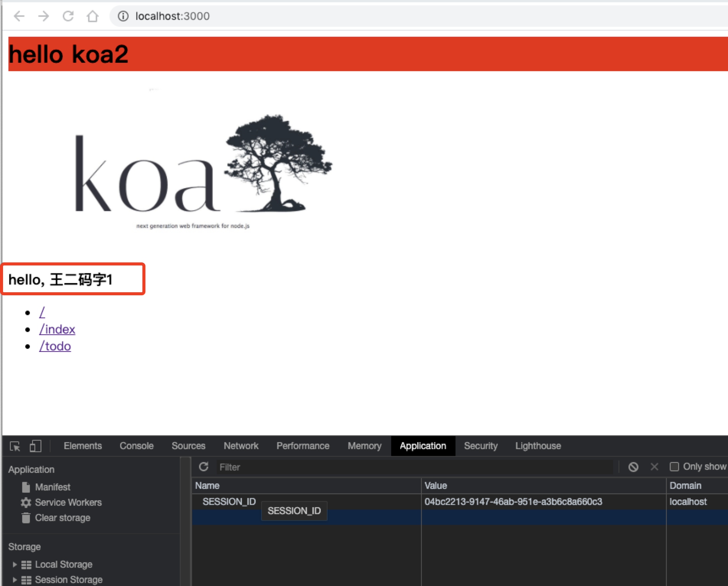Click the Session Storage label
728x586 pixels.
tap(69, 579)
